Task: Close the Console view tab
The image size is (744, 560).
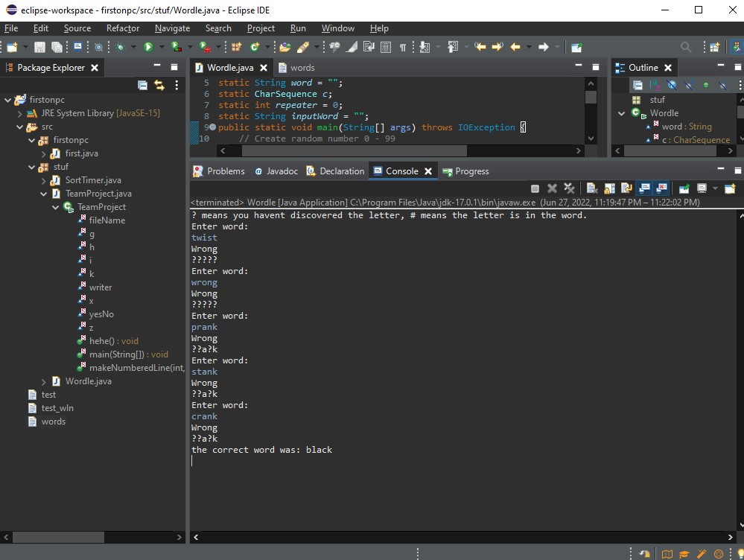Action: 428,171
